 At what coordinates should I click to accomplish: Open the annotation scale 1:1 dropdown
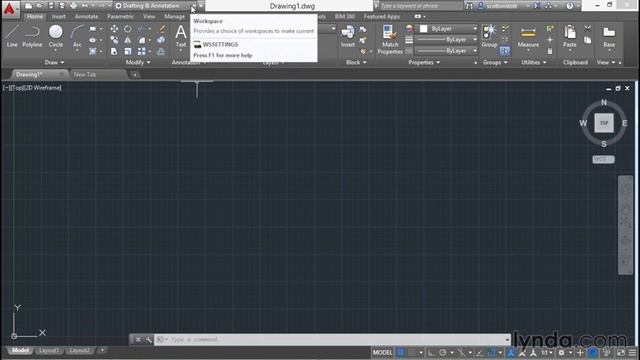click(x=547, y=353)
